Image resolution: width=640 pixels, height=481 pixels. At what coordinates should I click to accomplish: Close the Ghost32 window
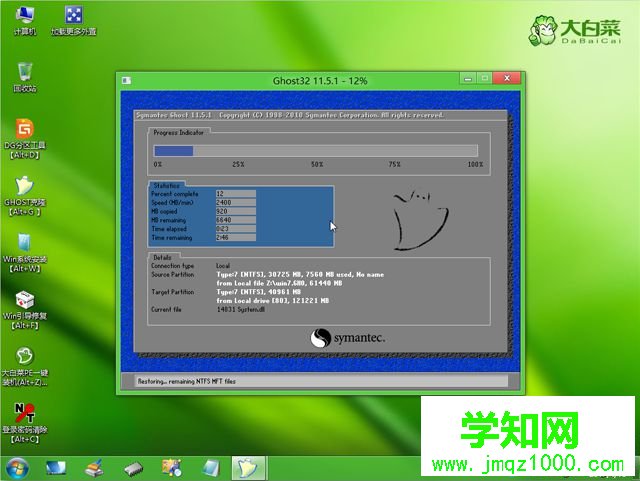click(x=507, y=78)
